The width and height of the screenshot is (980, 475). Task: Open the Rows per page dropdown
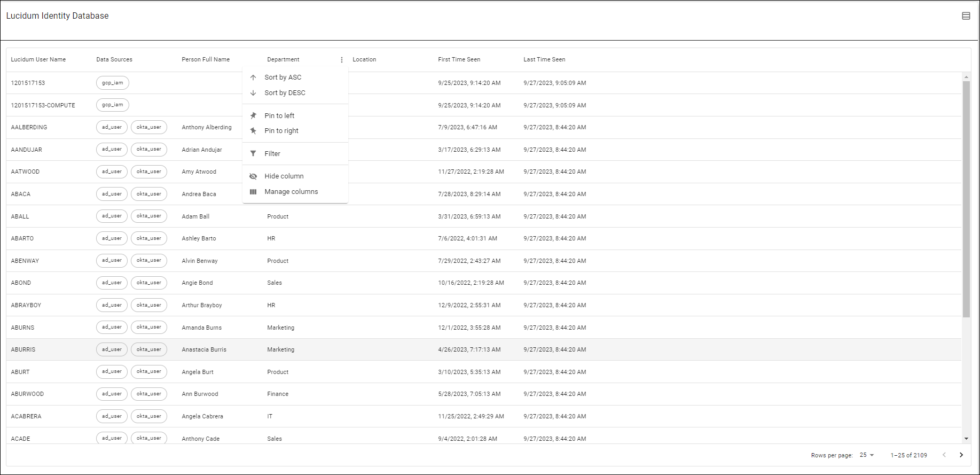pos(867,455)
